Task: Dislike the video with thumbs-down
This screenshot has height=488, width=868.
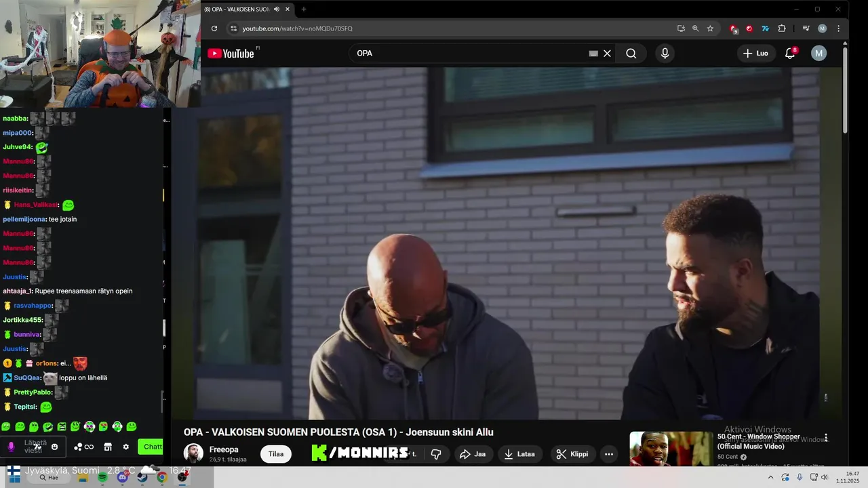Action: [436, 454]
